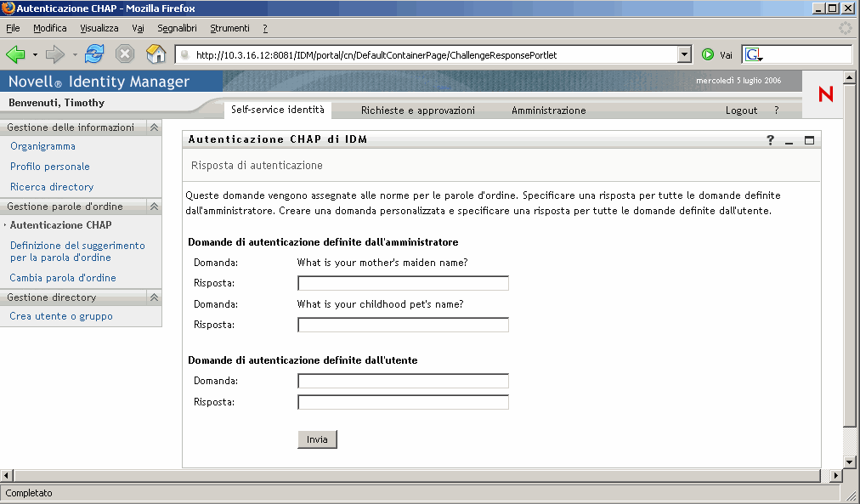The image size is (860, 504).
Task: Open the Profilo personale link
Action: click(49, 167)
